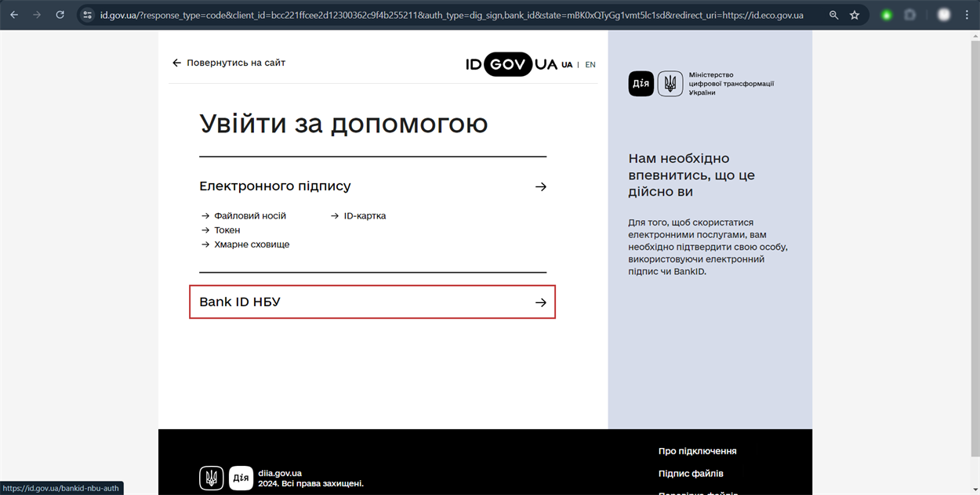Open the Chrome profile avatar
980x495 pixels.
click(944, 15)
